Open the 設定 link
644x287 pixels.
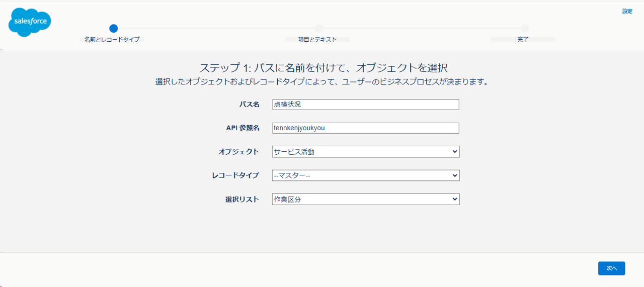[x=627, y=11]
